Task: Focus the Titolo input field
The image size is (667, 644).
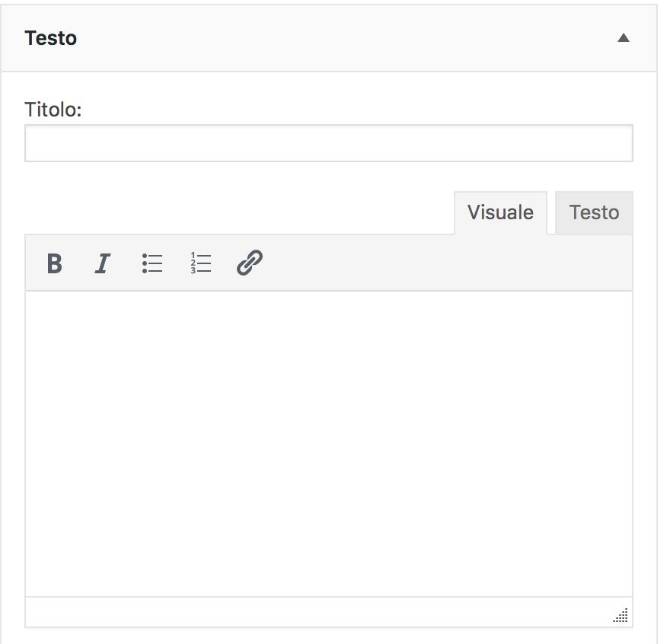Action: [329, 143]
